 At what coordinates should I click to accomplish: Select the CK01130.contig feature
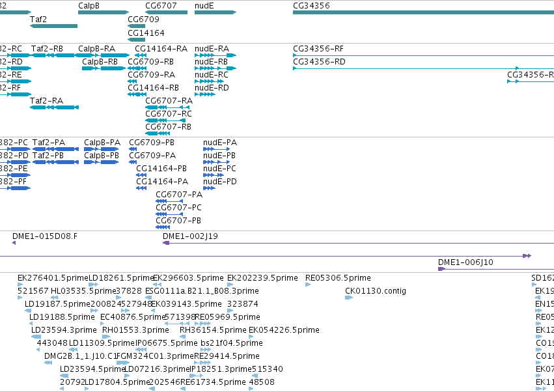(376, 291)
